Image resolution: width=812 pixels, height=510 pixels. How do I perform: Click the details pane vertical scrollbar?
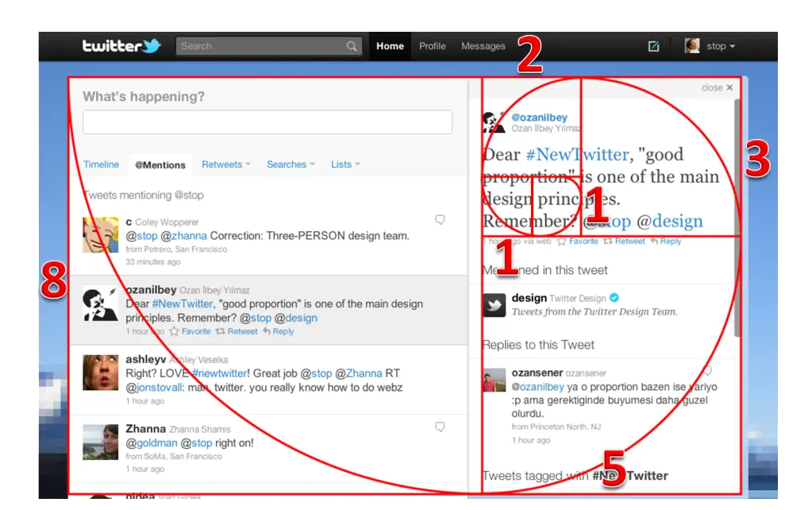[x=737, y=218]
